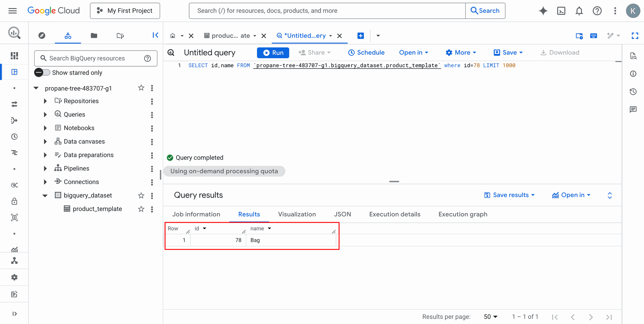Open the settings gear in left rail

[14, 277]
